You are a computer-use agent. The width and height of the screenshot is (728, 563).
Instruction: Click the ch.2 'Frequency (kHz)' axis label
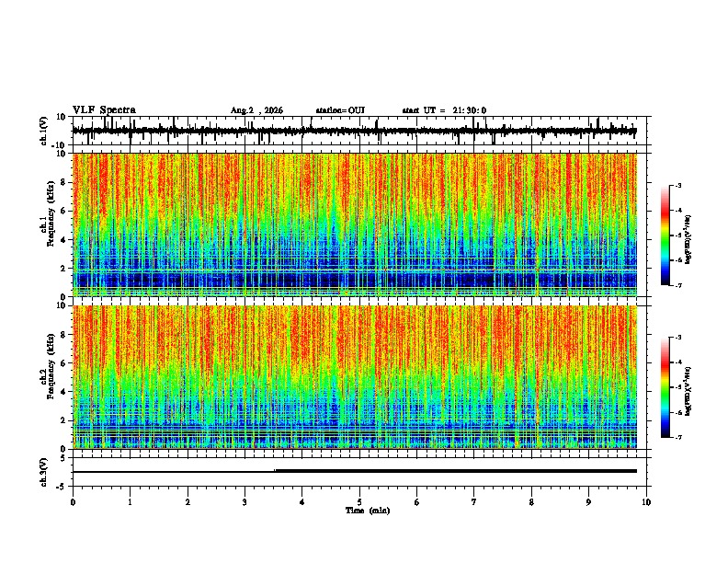(51, 366)
